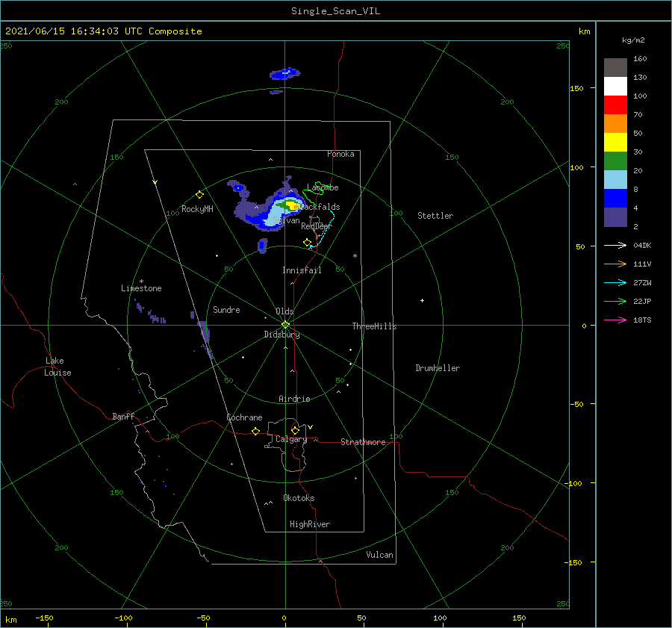
Task: Click the HighRiver label
Action: click(x=310, y=524)
